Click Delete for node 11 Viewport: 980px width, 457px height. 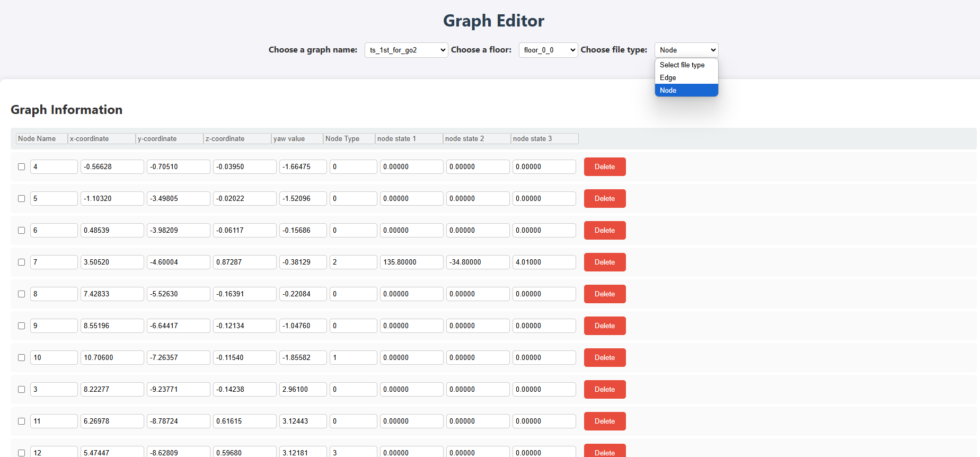click(x=605, y=421)
